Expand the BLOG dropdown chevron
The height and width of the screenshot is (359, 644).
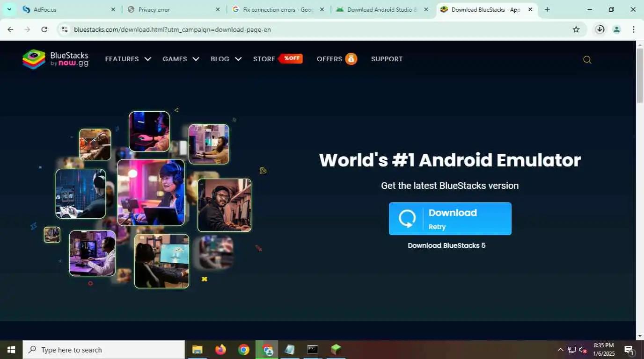tap(238, 59)
